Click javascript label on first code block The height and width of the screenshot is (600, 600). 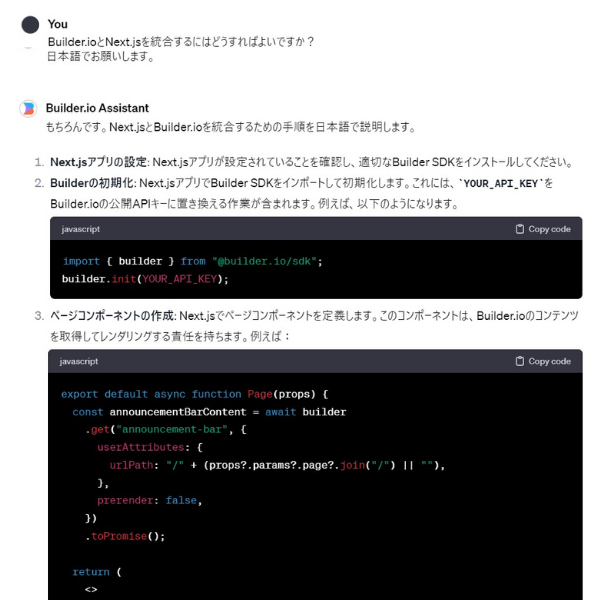click(x=80, y=229)
